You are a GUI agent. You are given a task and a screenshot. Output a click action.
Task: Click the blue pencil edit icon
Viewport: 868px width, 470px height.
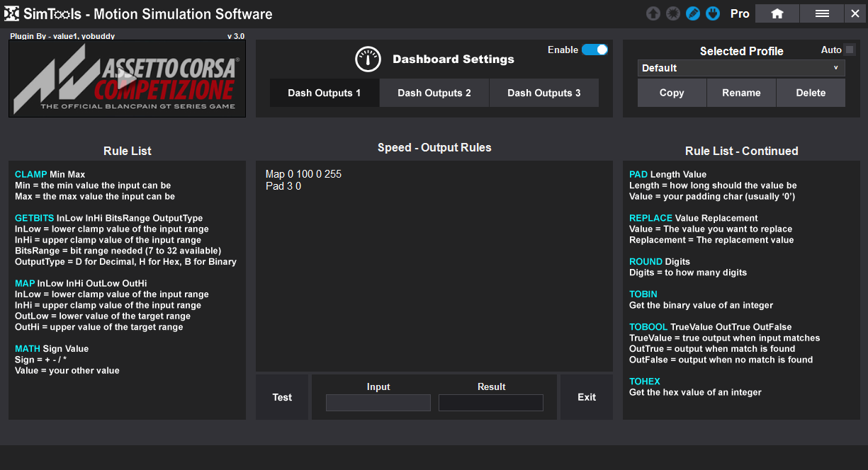click(693, 13)
